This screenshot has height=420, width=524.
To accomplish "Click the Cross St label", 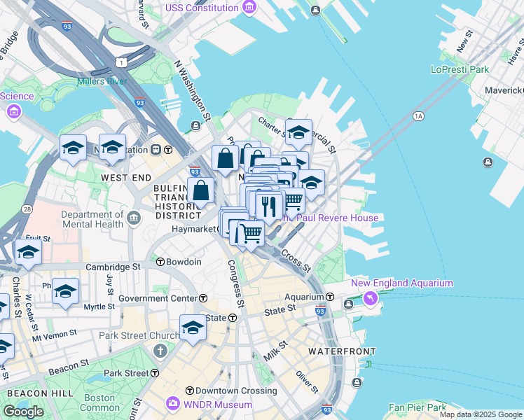I will pyautogui.click(x=296, y=261).
